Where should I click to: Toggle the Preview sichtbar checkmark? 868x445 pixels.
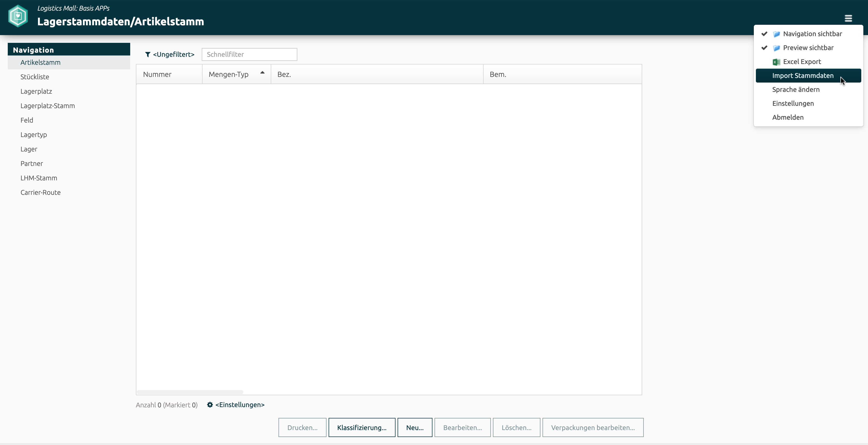764,48
